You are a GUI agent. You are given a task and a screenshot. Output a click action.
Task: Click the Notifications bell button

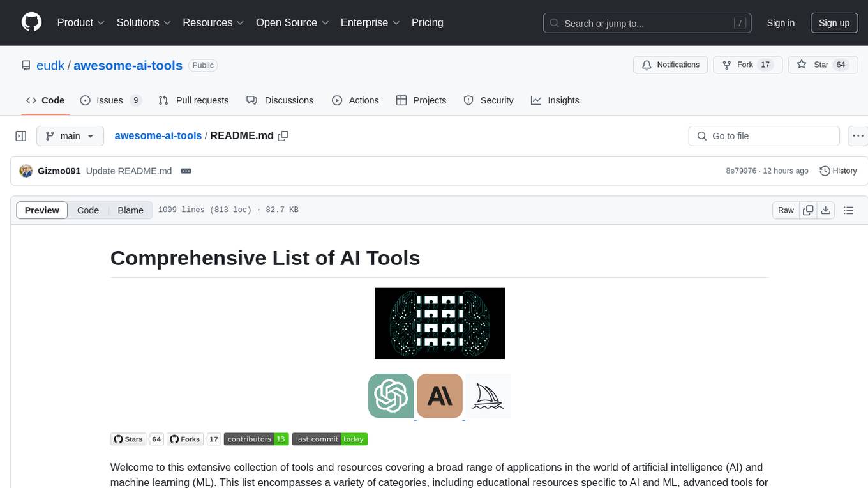(670, 65)
